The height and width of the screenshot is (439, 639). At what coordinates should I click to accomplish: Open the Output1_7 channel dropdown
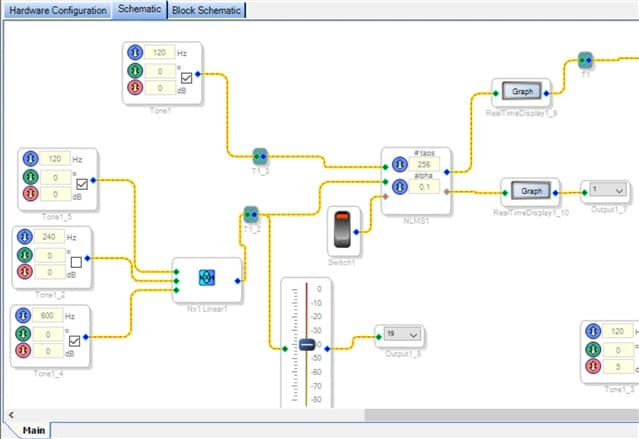[608, 190]
